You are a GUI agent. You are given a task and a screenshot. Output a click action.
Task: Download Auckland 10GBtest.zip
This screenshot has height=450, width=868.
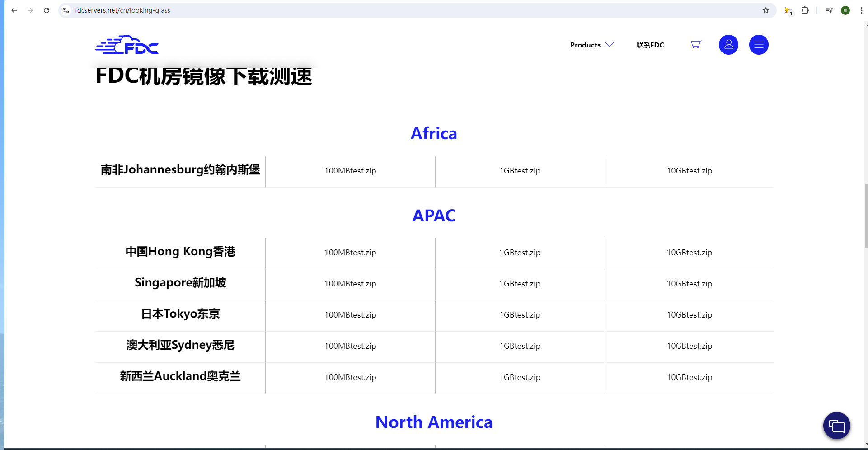tap(690, 377)
